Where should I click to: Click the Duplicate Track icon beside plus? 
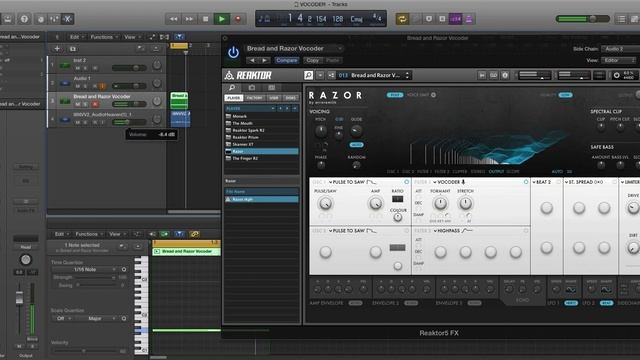tap(73, 49)
